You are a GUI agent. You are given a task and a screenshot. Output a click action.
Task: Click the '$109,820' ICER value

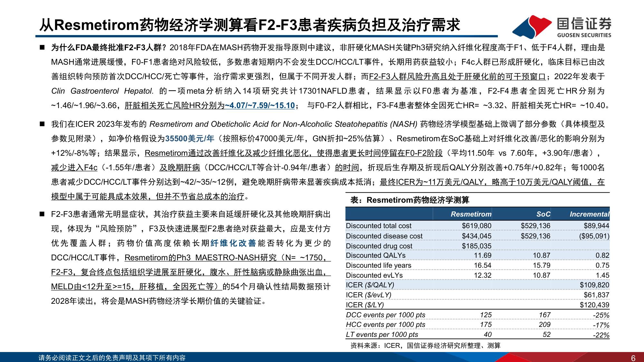pos(594,285)
